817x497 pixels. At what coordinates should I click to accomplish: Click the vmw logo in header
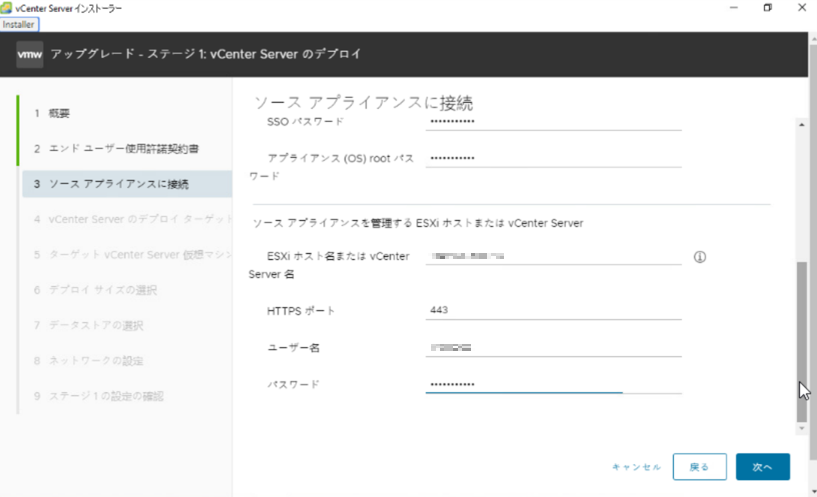tap(28, 53)
